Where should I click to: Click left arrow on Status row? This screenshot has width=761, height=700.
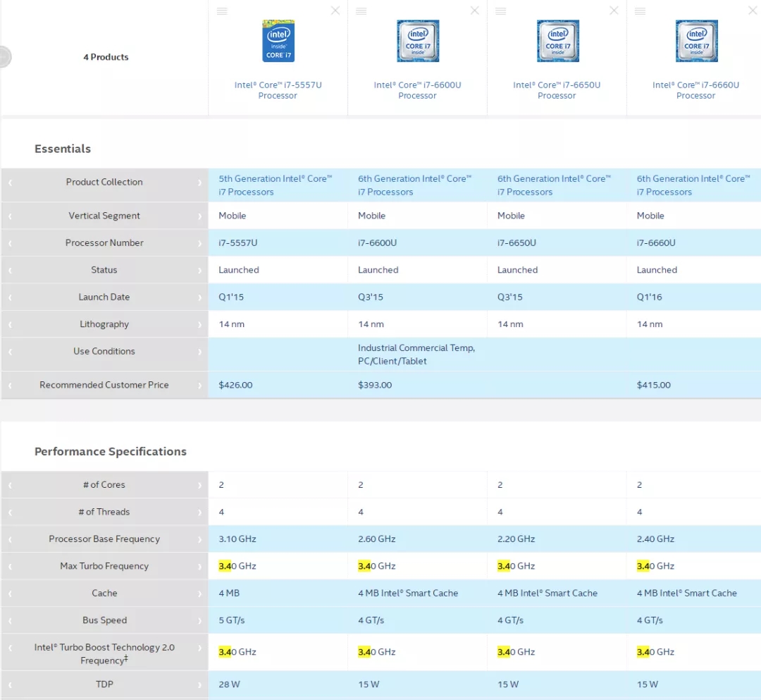[10, 271]
